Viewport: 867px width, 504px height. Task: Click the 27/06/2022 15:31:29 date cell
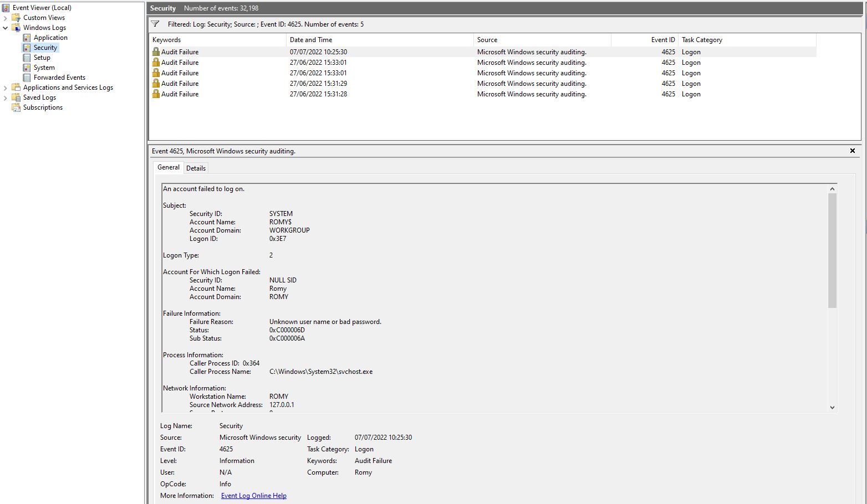pos(318,84)
